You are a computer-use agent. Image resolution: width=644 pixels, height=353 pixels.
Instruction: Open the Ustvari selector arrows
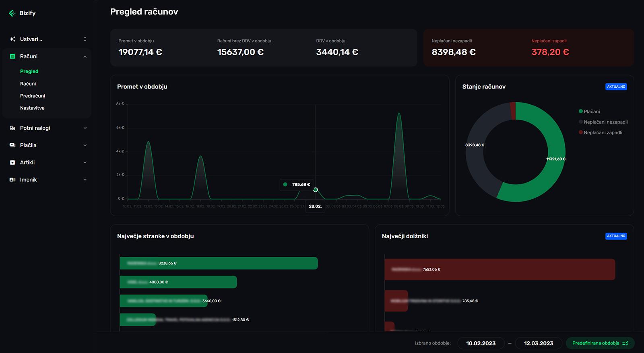pyautogui.click(x=85, y=39)
